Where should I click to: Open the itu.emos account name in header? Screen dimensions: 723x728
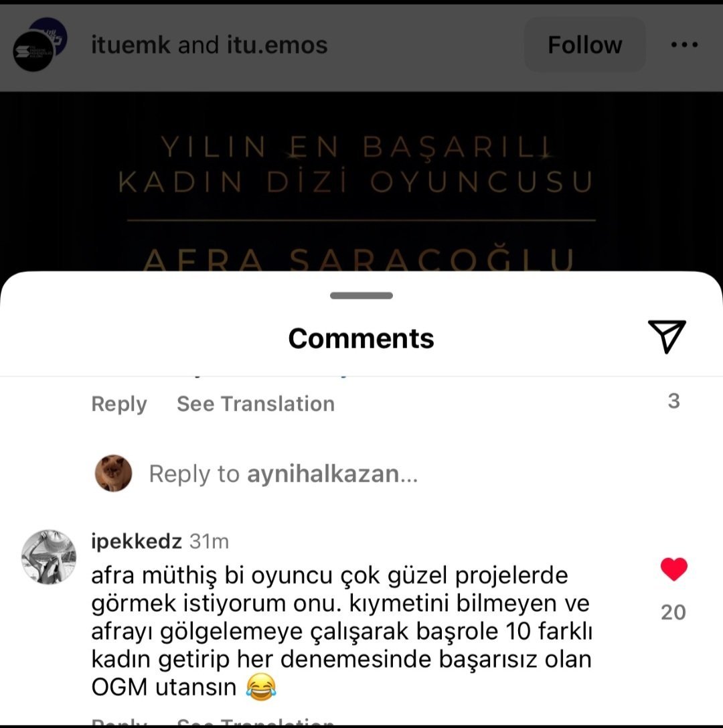click(x=277, y=45)
